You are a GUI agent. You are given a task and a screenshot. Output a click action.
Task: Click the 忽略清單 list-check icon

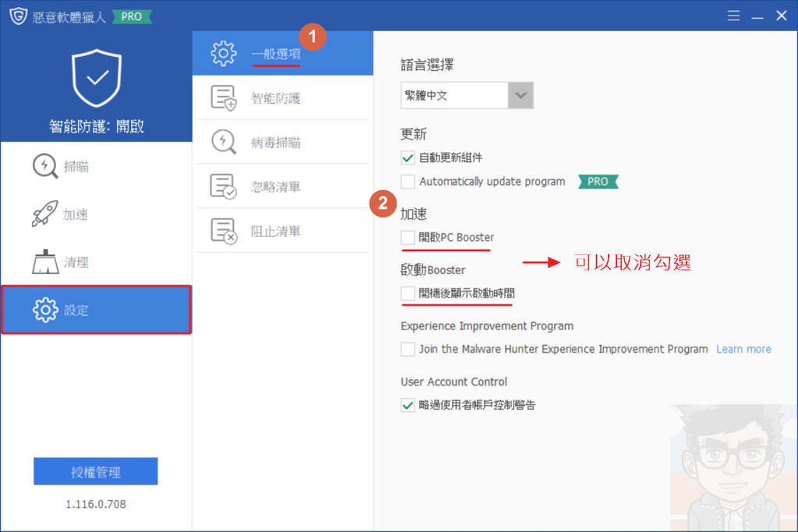[x=224, y=186]
